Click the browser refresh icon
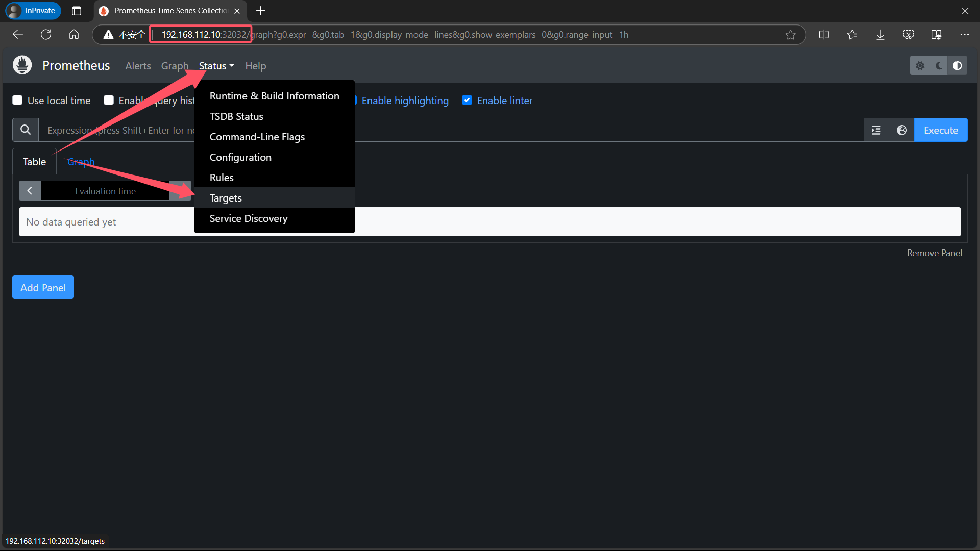980x551 pixels. pyautogui.click(x=46, y=35)
